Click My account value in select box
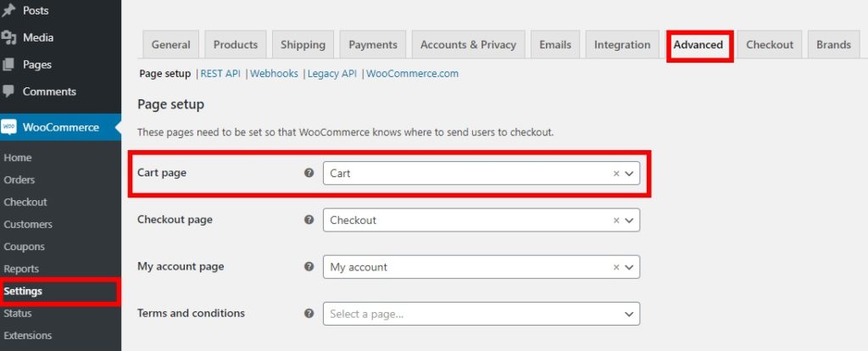Viewport: 868px width, 351px height. (359, 267)
